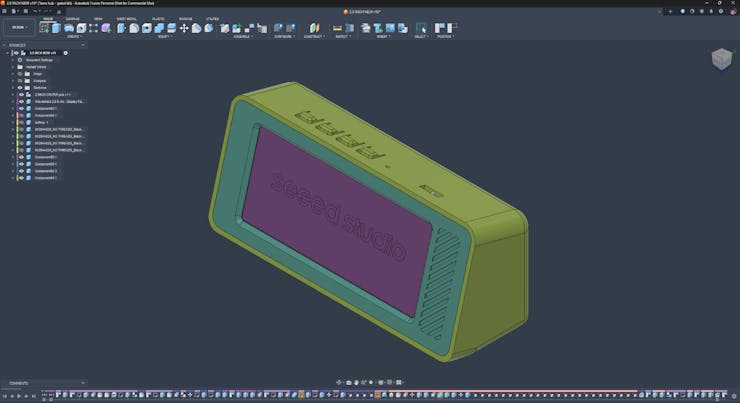Screen dimensions: 740x403
Task: Switch to the Surface tab
Action: (73, 18)
